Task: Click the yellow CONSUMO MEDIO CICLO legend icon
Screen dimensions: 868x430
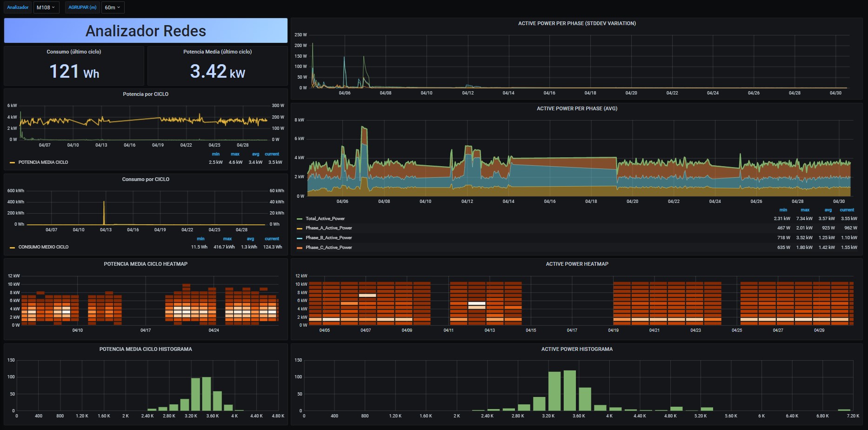Action: click(13, 247)
